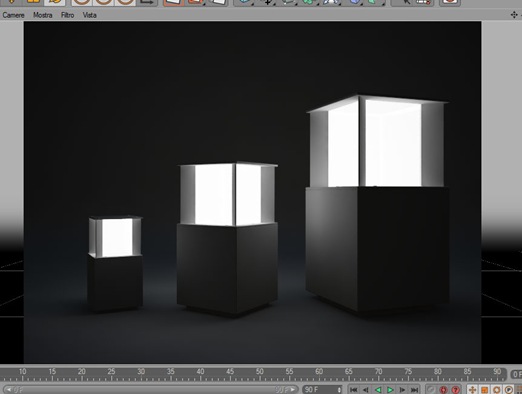Open the Filtro viewport menu
This screenshot has height=394, width=522.
click(x=67, y=15)
